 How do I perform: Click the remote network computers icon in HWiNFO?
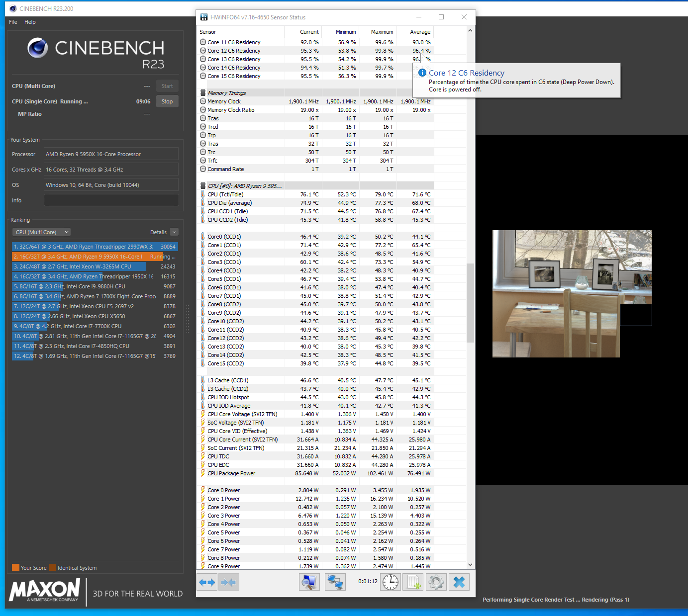335,582
